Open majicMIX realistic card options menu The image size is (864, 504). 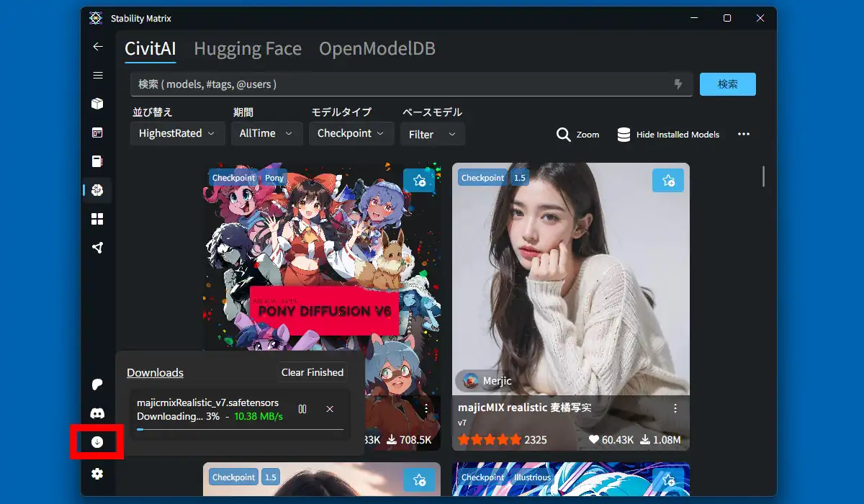(x=675, y=408)
